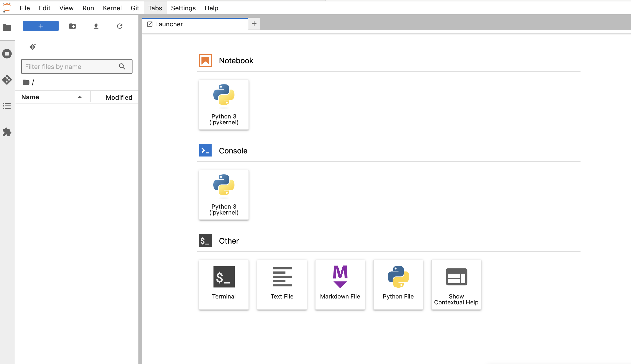Show the Table of Contents panel
The width and height of the screenshot is (631, 364).
(x=7, y=106)
